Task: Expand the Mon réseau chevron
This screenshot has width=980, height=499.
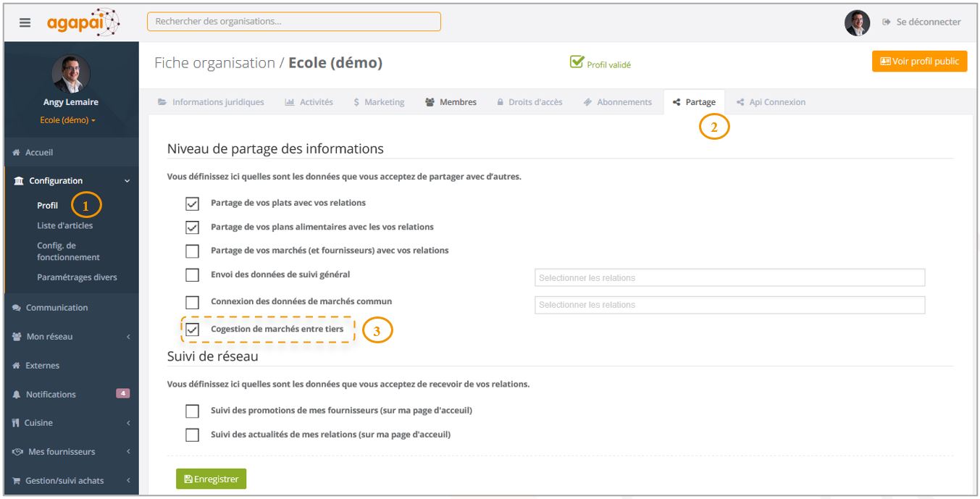Action: [128, 337]
